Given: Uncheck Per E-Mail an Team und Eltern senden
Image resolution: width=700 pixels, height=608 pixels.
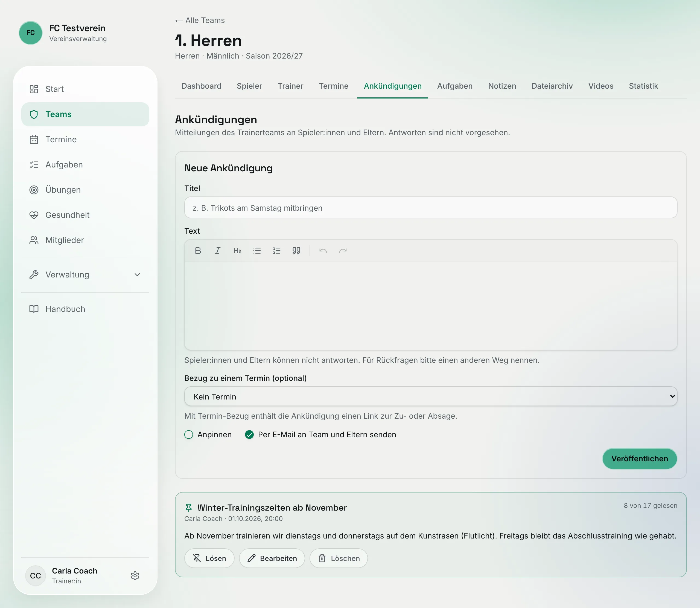Looking at the screenshot, I should coord(249,435).
